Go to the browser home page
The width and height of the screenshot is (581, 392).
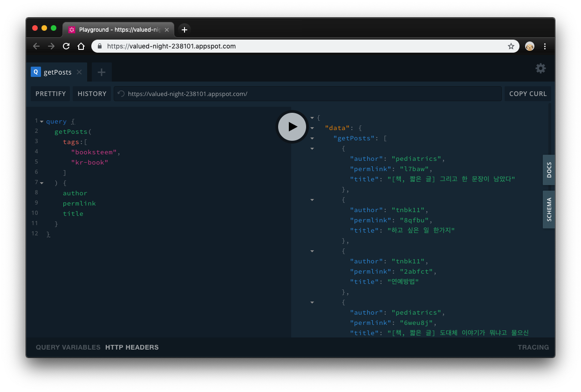[81, 46]
